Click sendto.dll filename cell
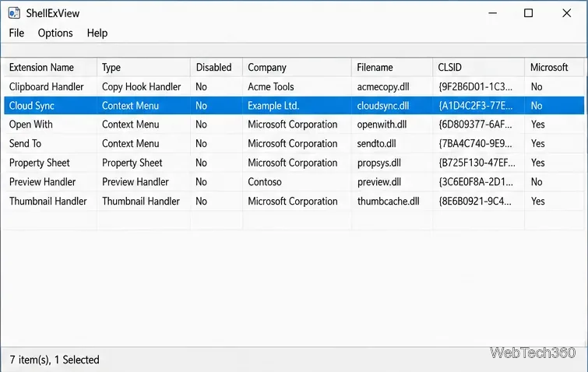This screenshot has width=588, height=372. pos(376,143)
